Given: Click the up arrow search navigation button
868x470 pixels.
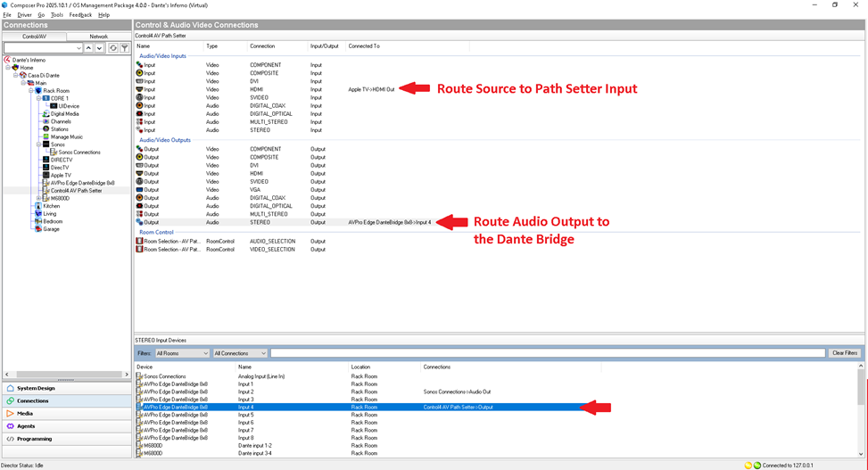Looking at the screenshot, I should [88, 48].
